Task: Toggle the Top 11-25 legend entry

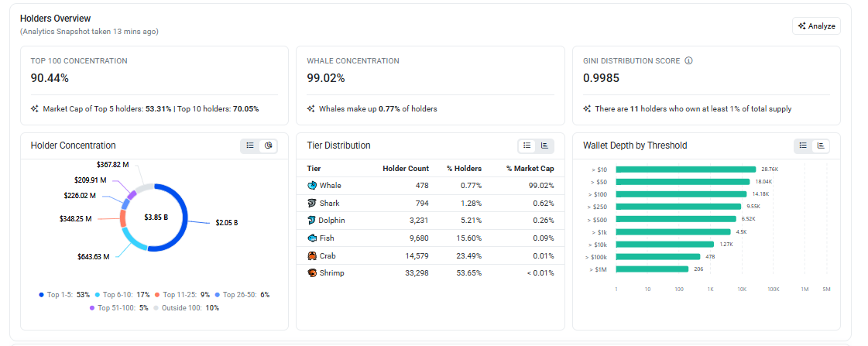Action: (x=182, y=294)
